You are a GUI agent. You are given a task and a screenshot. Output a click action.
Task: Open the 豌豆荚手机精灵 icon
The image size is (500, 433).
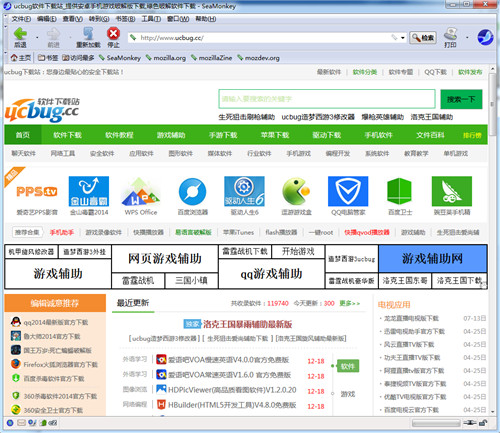(x=452, y=191)
